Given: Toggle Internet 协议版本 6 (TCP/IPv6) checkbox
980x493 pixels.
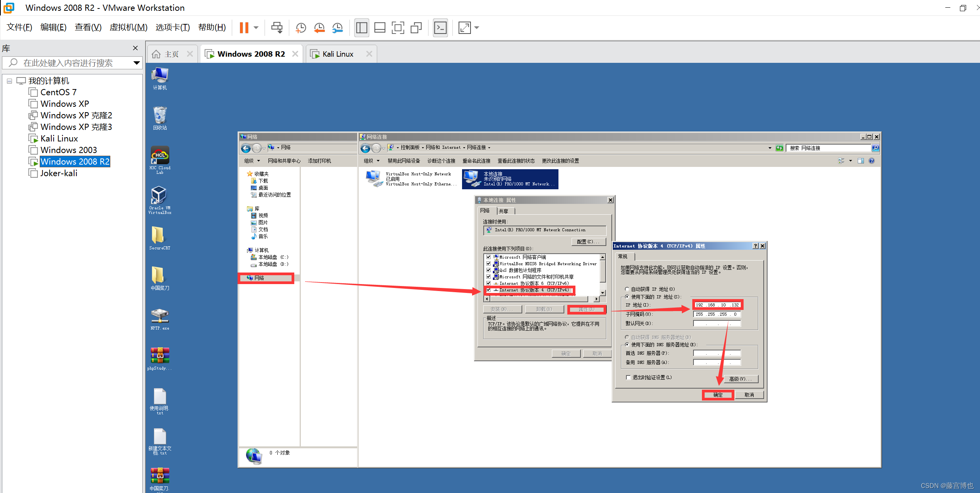Looking at the screenshot, I should (x=488, y=283).
